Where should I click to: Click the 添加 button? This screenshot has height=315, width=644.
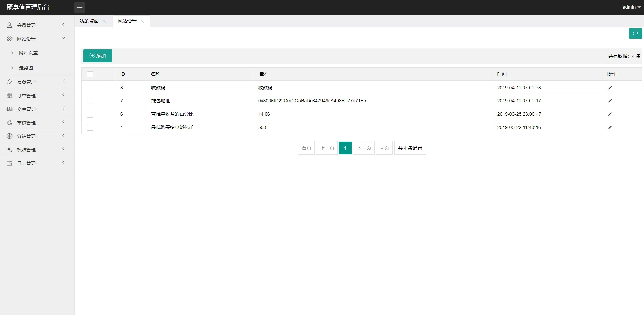pos(97,56)
